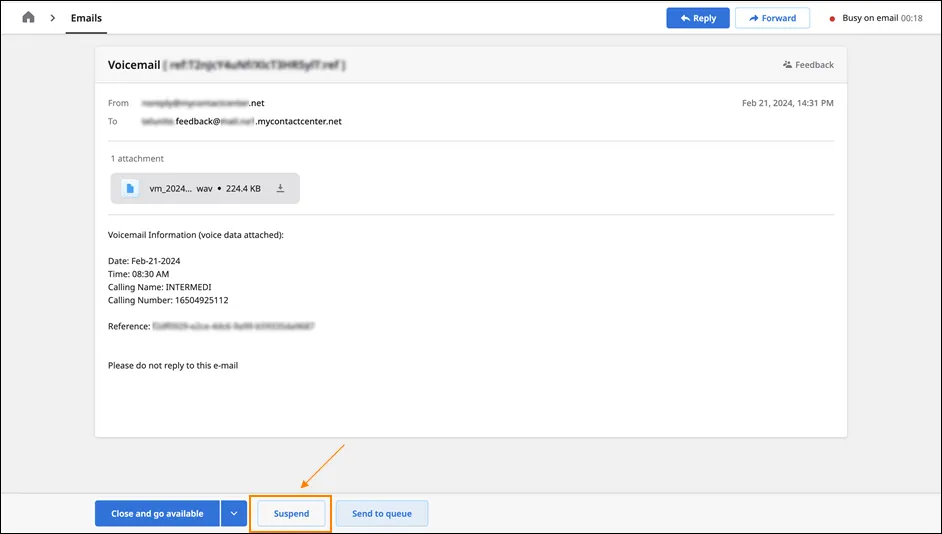This screenshot has height=534, width=942.
Task: Select the Voicemail subject title
Action: [x=134, y=65]
